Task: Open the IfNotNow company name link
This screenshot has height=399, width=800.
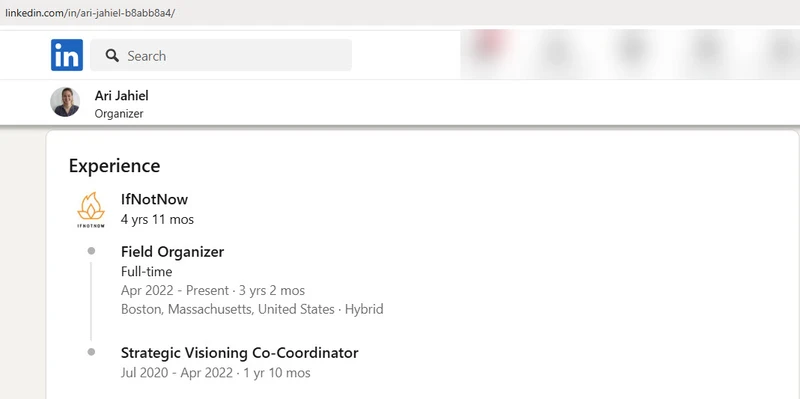Action: click(155, 199)
